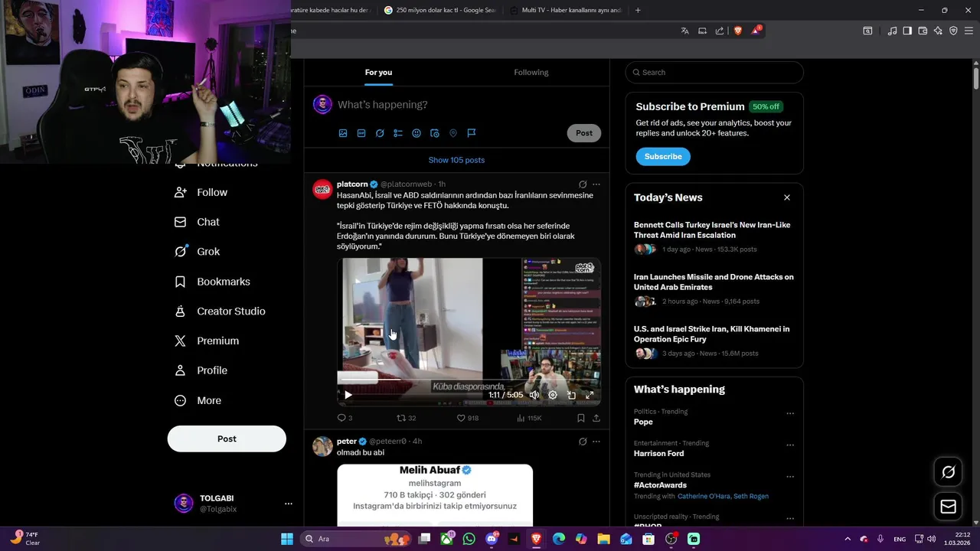Open WhatsApp from the taskbar
This screenshot has width=980, height=551.
tap(469, 539)
